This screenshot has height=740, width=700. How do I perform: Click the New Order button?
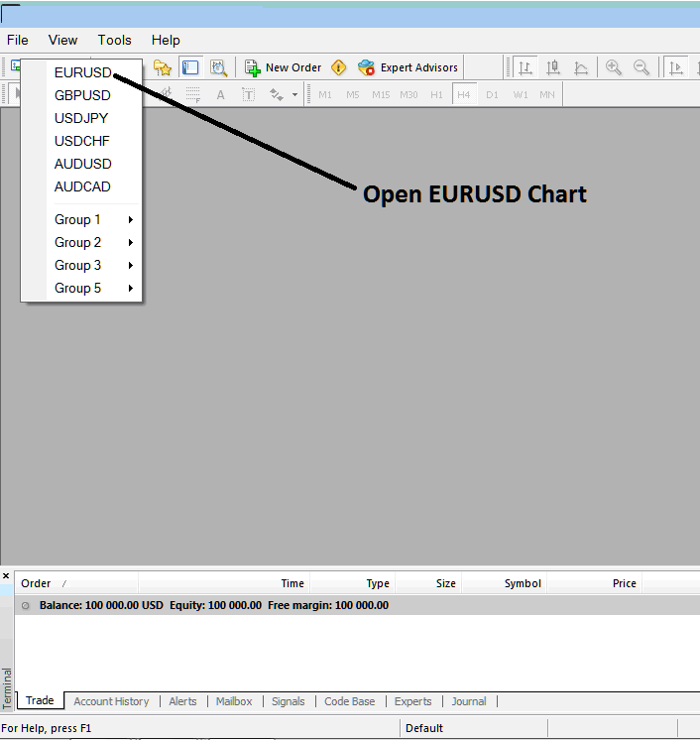pos(284,67)
